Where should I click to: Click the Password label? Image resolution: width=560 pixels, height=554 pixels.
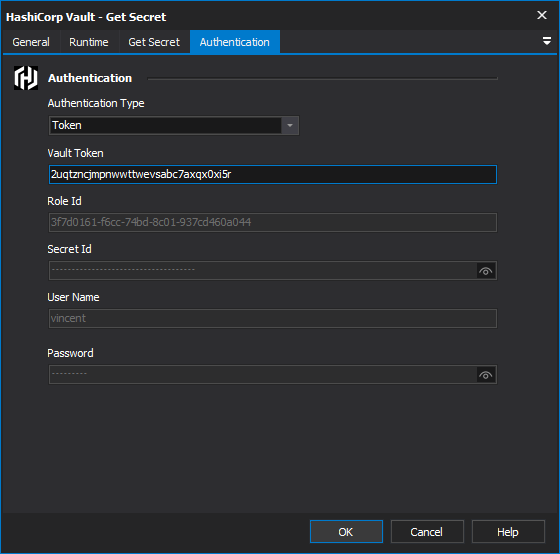70,353
